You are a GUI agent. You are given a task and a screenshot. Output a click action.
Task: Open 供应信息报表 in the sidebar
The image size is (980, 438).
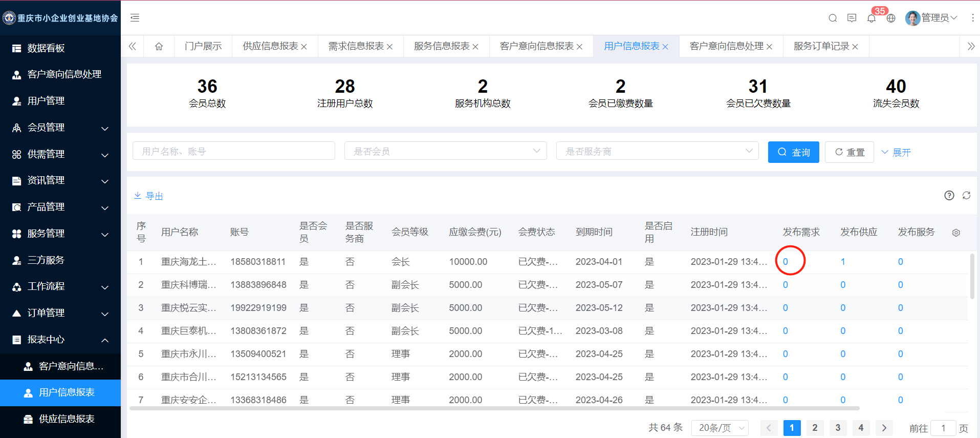pos(60,419)
